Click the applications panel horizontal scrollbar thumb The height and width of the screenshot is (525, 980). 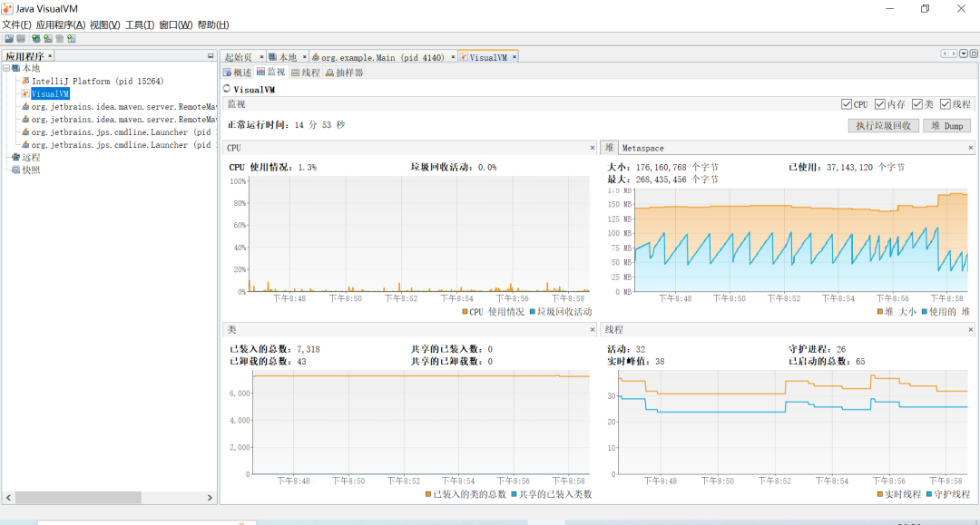78,498
